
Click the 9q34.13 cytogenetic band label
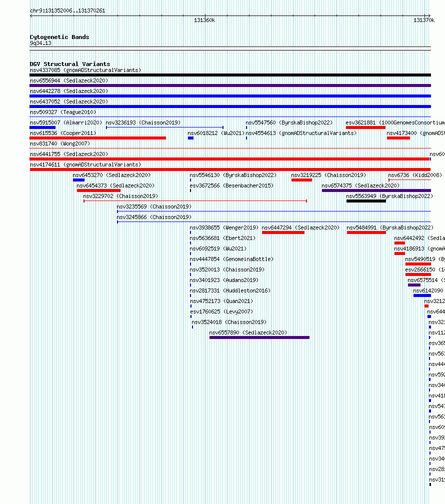(x=40, y=43)
